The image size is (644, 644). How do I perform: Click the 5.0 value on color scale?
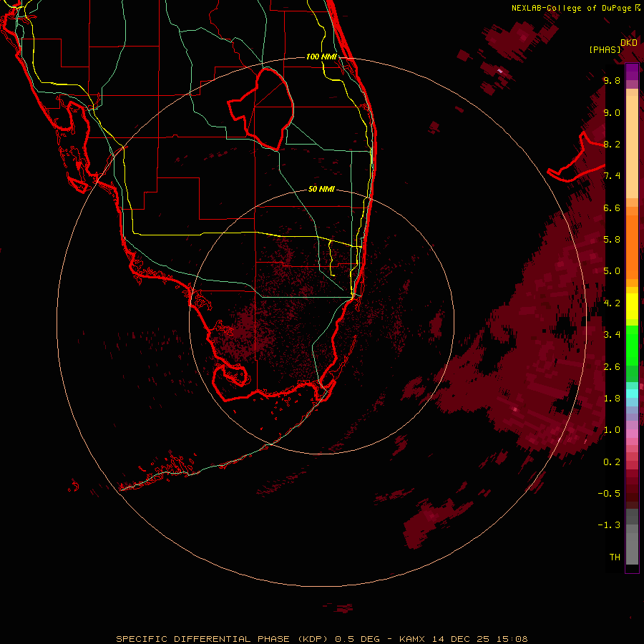click(x=612, y=271)
